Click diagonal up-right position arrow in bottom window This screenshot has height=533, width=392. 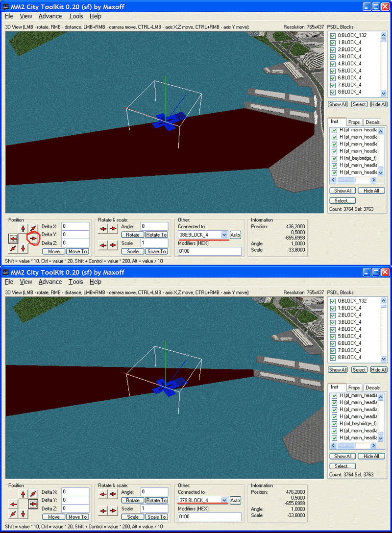click(33, 494)
